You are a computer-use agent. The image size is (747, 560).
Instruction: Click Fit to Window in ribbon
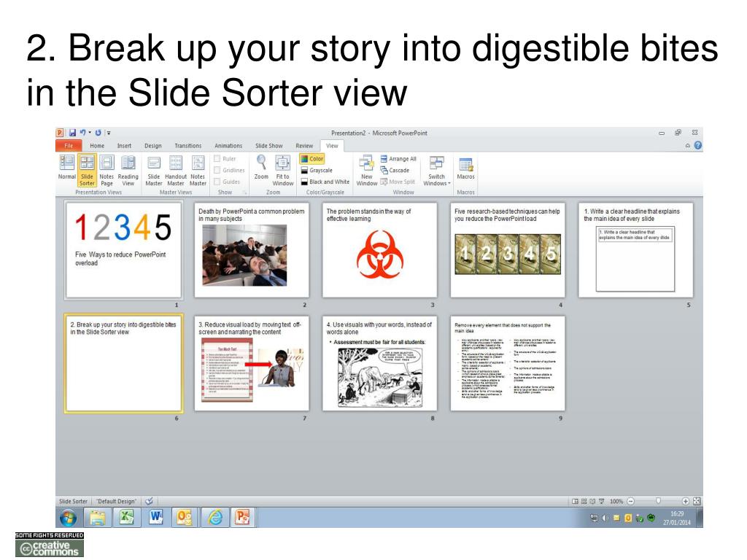click(x=283, y=170)
